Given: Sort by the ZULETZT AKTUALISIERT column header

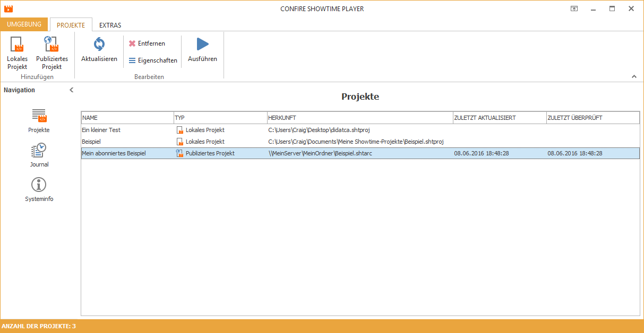Looking at the screenshot, I should 500,118.
